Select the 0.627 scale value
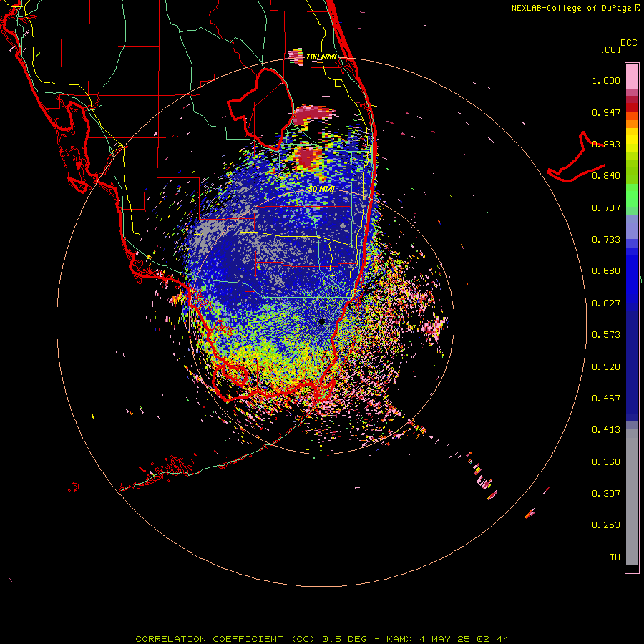This screenshot has height=644, width=644. click(x=606, y=303)
